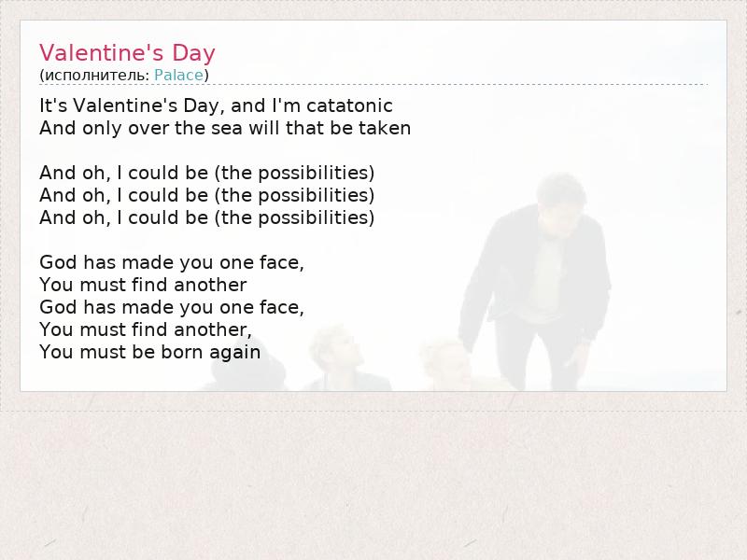747x560 pixels.
Task: Click the Valentine's Day song title
Action: point(127,53)
